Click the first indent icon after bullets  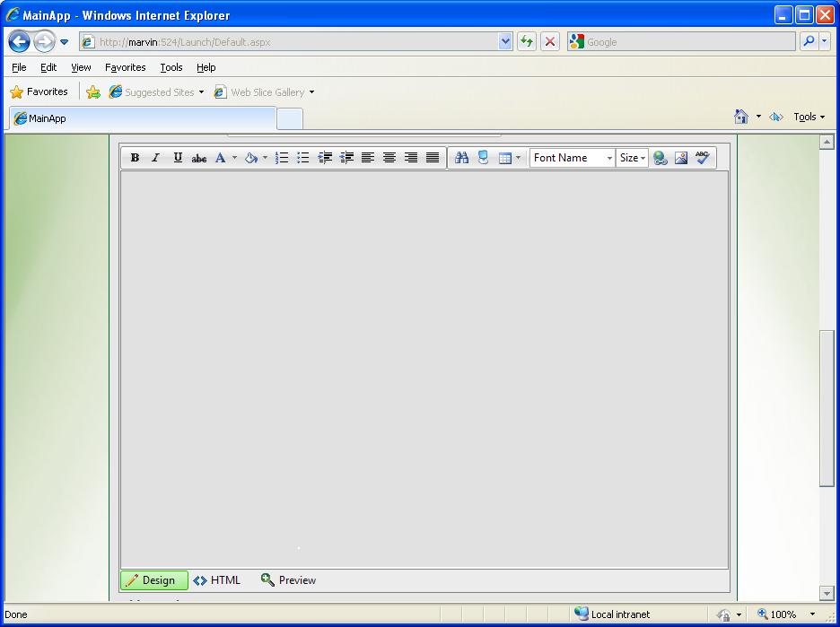(x=325, y=157)
